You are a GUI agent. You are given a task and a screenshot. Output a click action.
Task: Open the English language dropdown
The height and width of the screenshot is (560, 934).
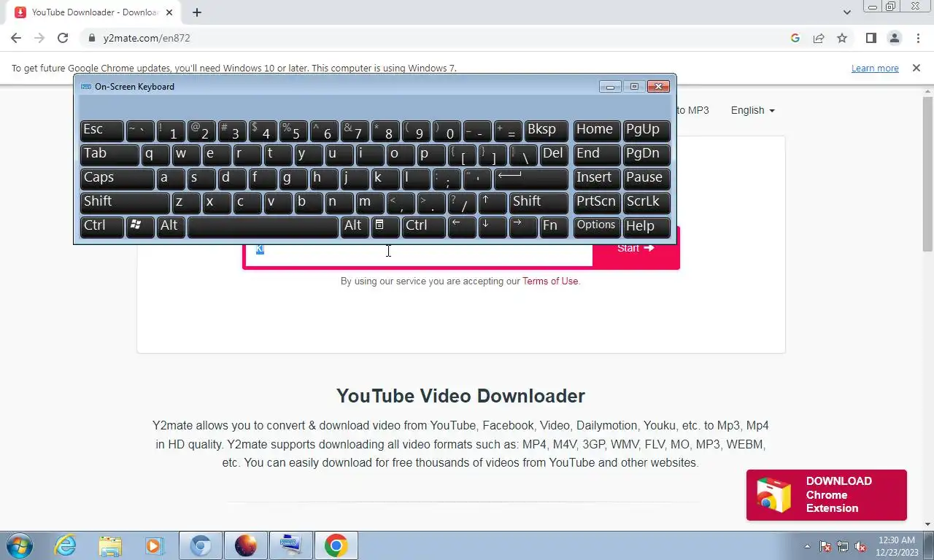[x=752, y=110]
